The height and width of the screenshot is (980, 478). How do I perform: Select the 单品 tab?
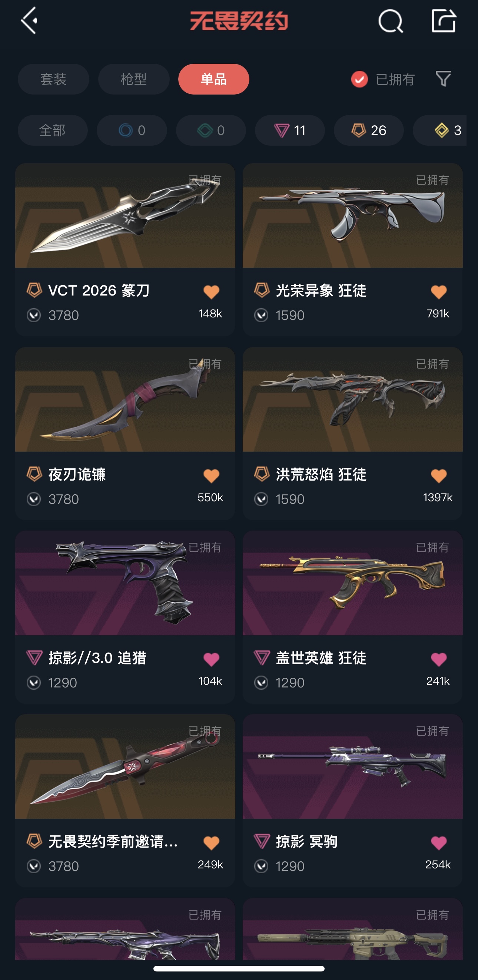pos(214,79)
